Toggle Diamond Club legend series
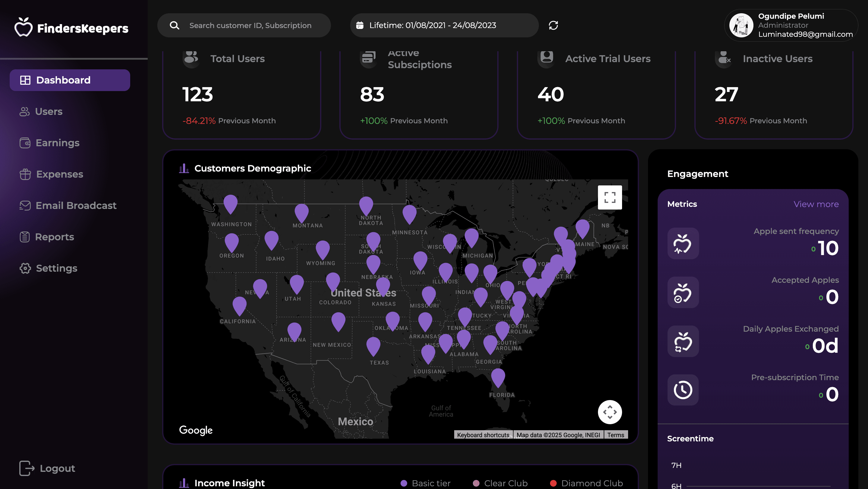 click(586, 483)
